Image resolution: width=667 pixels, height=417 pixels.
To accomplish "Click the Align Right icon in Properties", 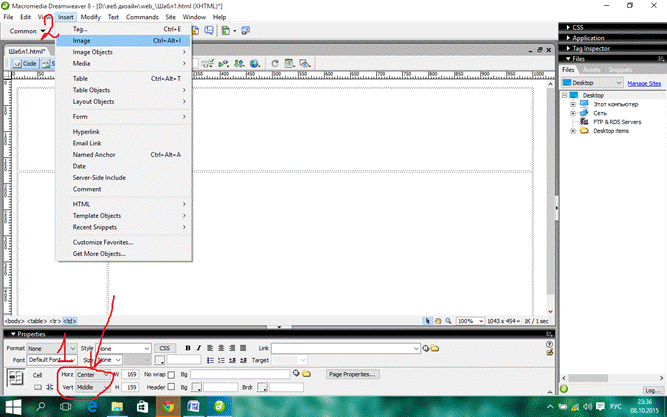I will [x=232, y=348].
